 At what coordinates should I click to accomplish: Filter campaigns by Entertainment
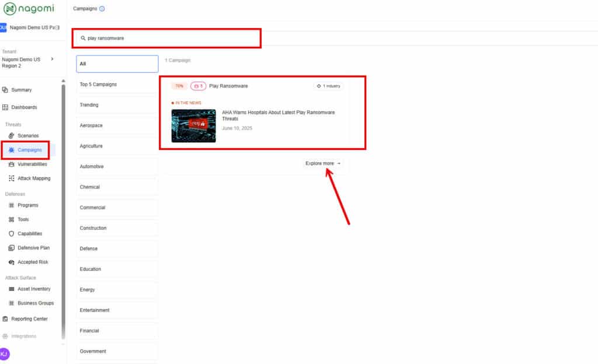pyautogui.click(x=117, y=310)
